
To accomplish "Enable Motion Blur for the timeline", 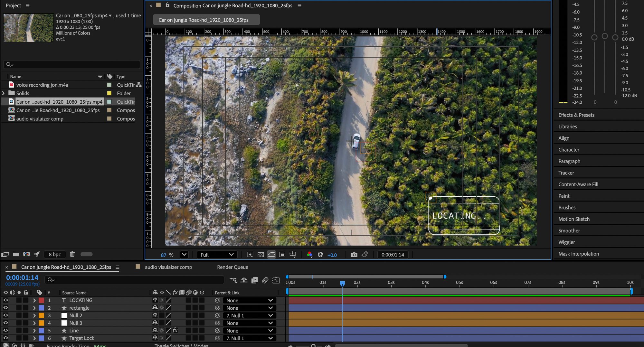I will tap(265, 280).
